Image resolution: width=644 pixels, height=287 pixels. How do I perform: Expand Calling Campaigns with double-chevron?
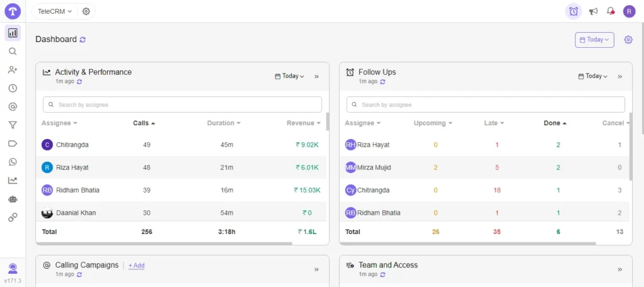(x=317, y=269)
